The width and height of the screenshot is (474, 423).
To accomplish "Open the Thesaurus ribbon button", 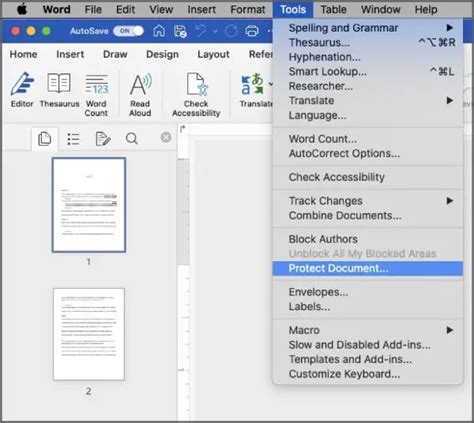I will point(59,89).
